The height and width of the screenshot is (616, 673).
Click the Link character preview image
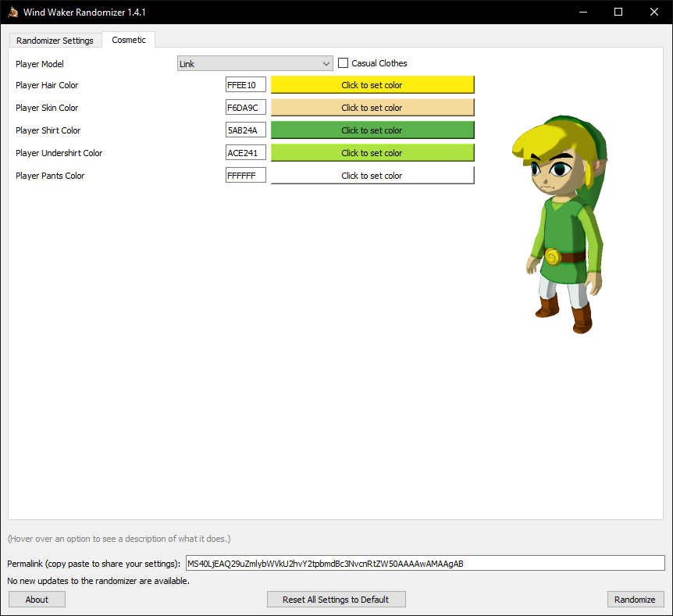click(560, 224)
